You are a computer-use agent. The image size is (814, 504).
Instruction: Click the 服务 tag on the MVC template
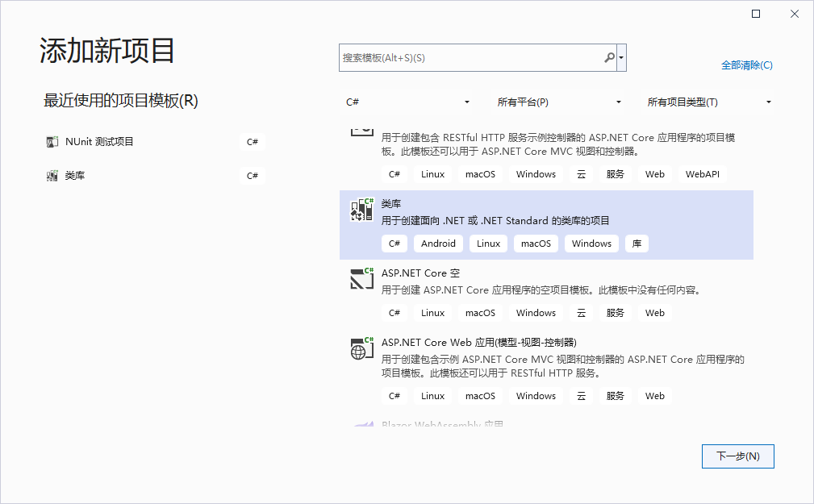(x=616, y=396)
